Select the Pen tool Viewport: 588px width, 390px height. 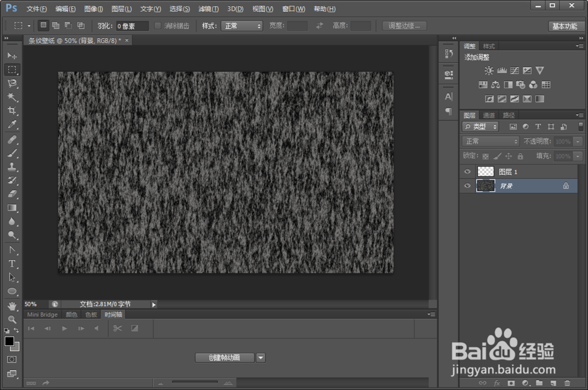click(12, 250)
